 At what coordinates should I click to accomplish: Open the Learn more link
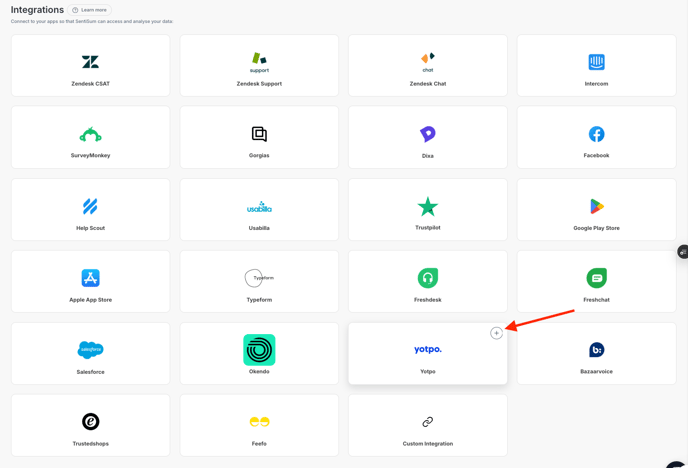click(x=90, y=10)
